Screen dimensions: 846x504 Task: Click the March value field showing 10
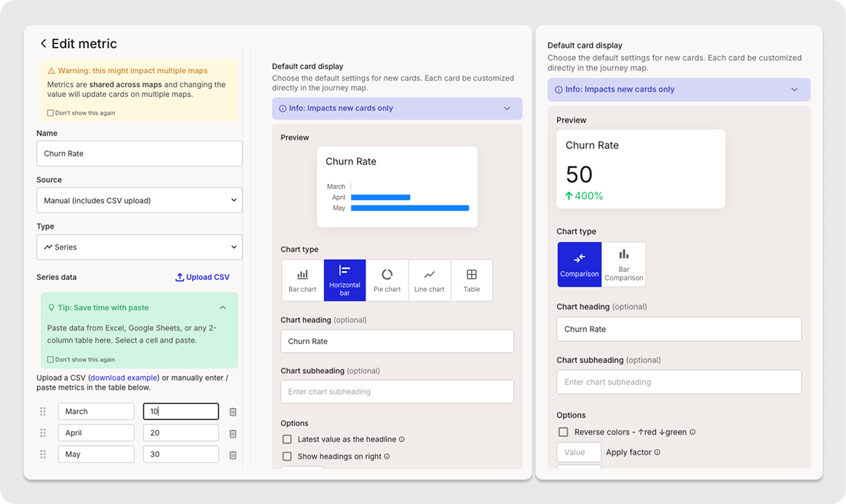181,411
